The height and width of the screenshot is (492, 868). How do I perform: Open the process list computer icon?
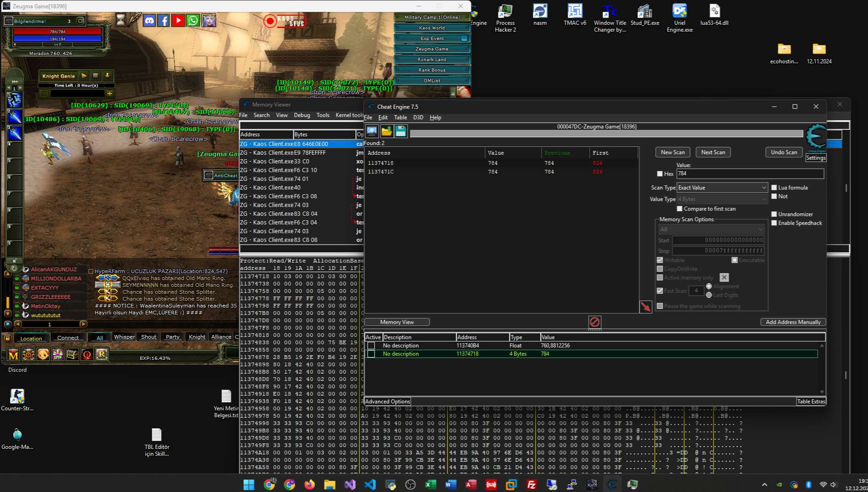(x=372, y=131)
